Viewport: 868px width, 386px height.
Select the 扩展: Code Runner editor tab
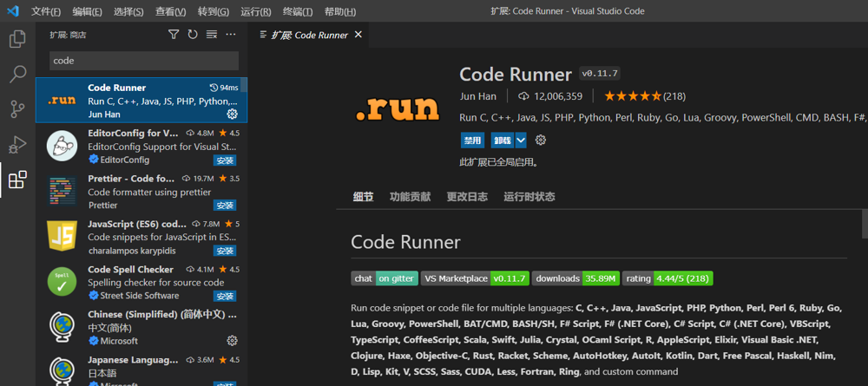tap(310, 35)
